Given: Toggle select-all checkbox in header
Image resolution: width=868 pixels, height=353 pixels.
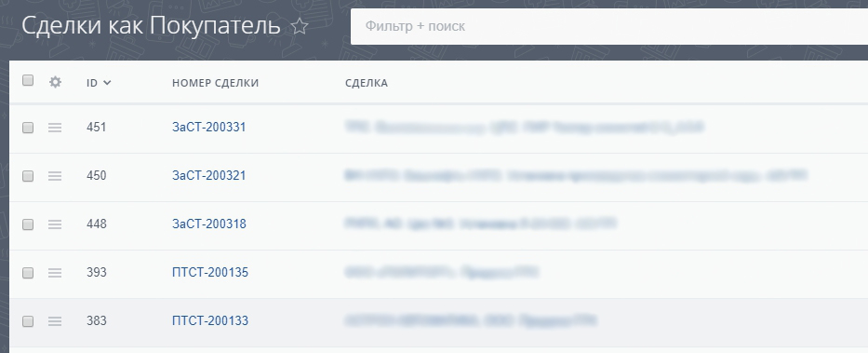Looking at the screenshot, I should pyautogui.click(x=28, y=80).
